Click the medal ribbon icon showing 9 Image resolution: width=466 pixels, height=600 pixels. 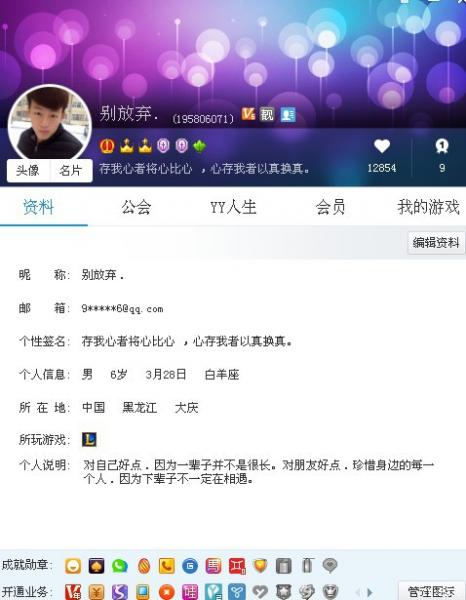click(x=442, y=146)
